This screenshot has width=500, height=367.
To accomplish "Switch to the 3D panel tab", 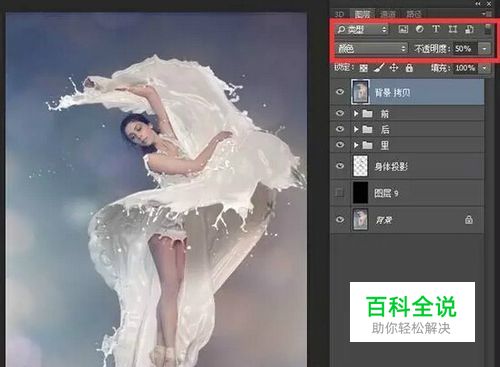I will 339,14.
